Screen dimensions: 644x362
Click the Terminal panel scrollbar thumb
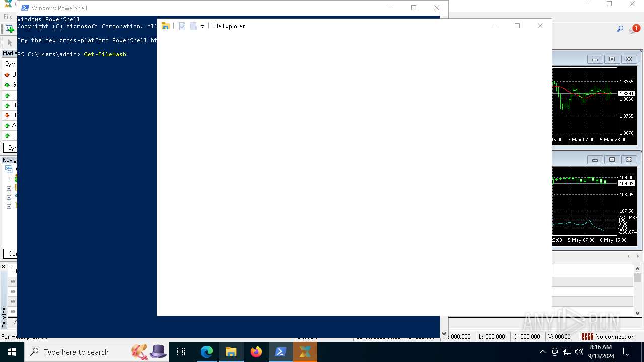coord(637,278)
